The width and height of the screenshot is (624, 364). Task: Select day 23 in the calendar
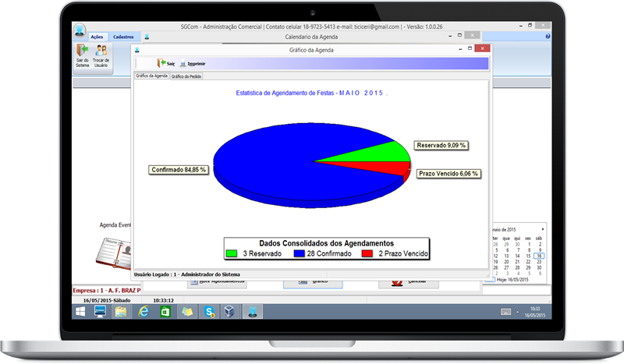pyautogui.click(x=539, y=262)
